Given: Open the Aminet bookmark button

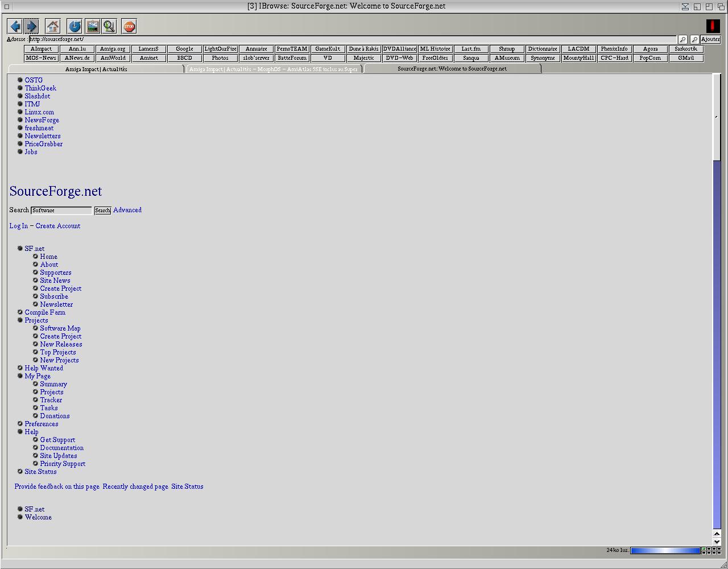Looking at the screenshot, I should coord(148,58).
